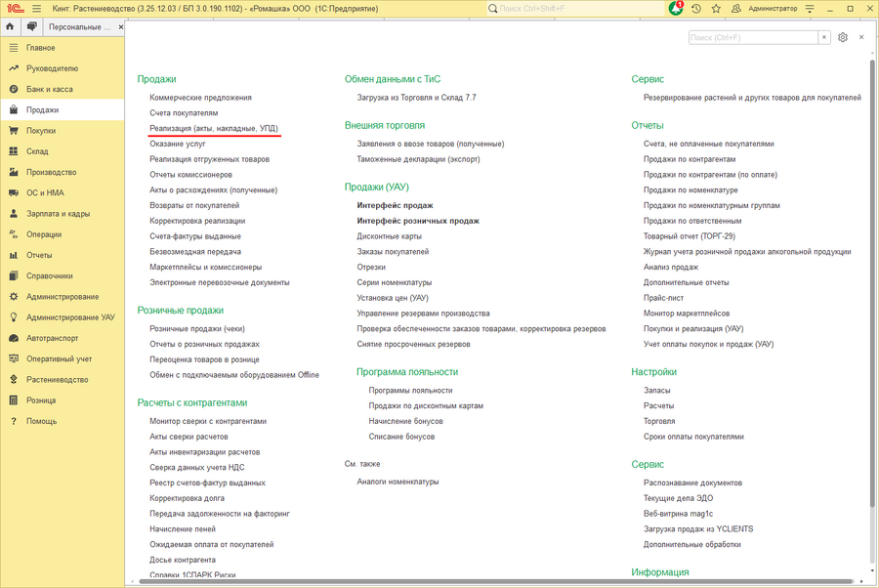
Task: Close the section menu panel
Action: (x=861, y=37)
